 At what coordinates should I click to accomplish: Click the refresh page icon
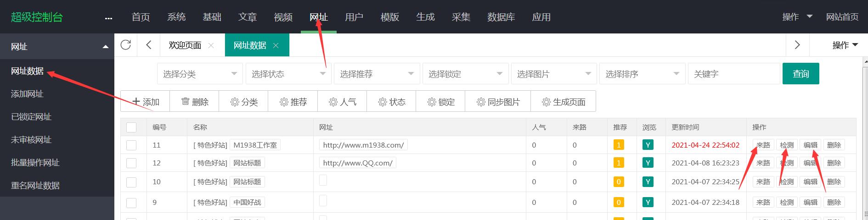(125, 45)
